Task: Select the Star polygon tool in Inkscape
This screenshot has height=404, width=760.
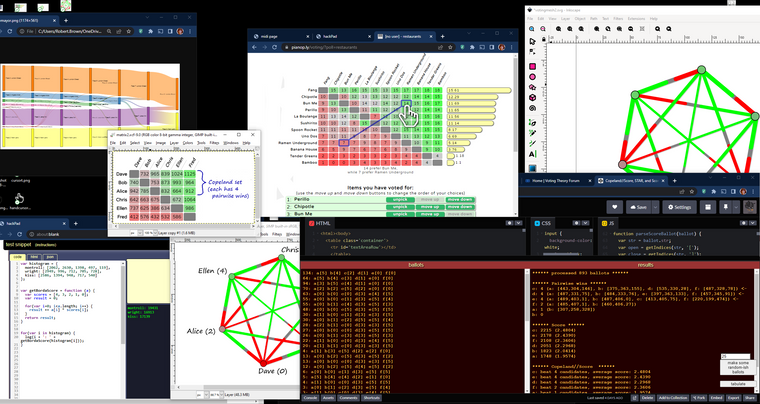Action: click(x=532, y=87)
